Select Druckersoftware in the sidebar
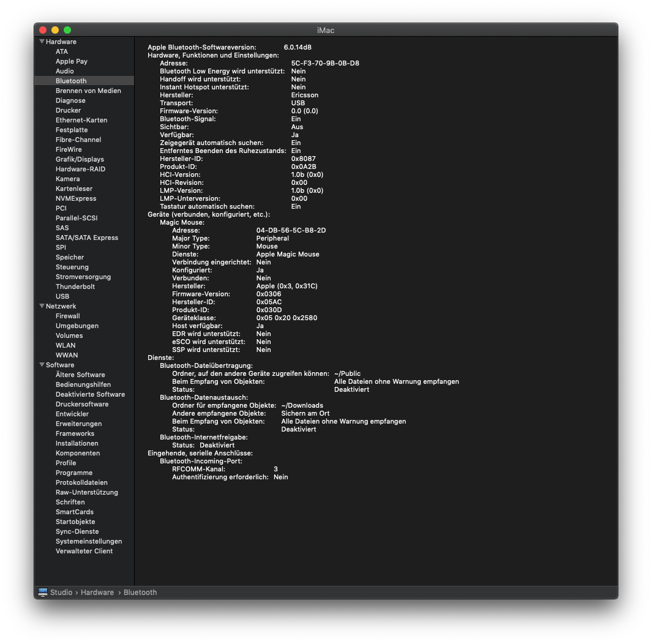Image resolution: width=652 pixels, height=644 pixels. (x=82, y=404)
